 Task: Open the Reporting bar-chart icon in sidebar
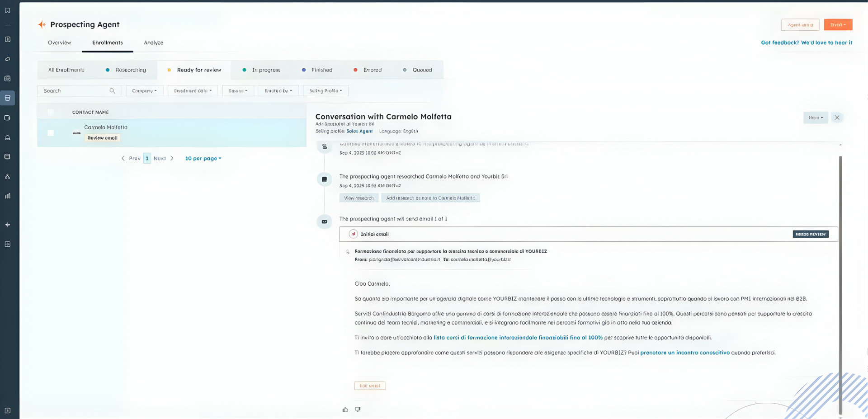click(7, 196)
